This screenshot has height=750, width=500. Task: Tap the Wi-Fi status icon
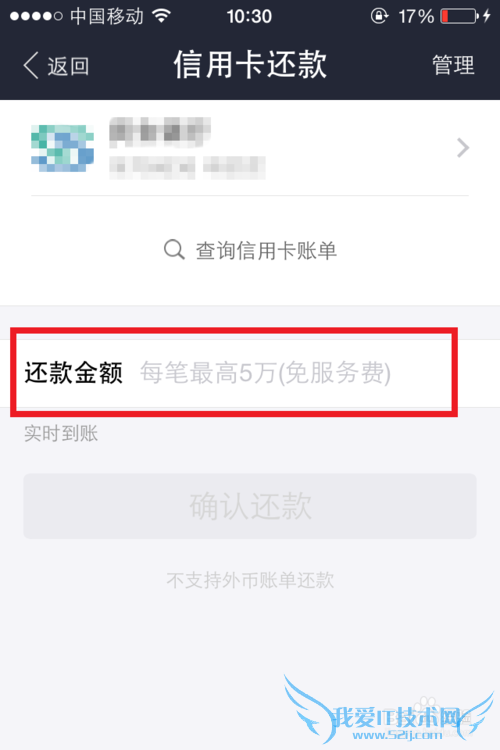(162, 16)
